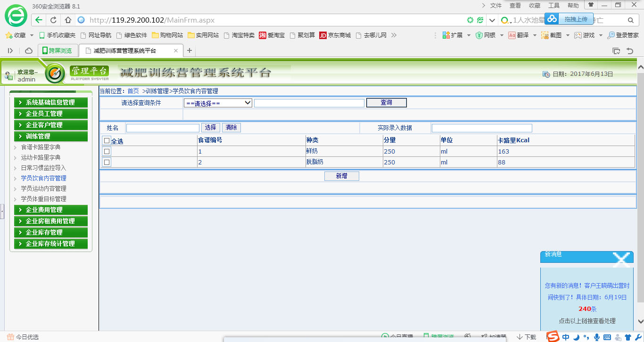The width and height of the screenshot is (644, 342).
Task: Close the new message popup
Action: [621, 258]
